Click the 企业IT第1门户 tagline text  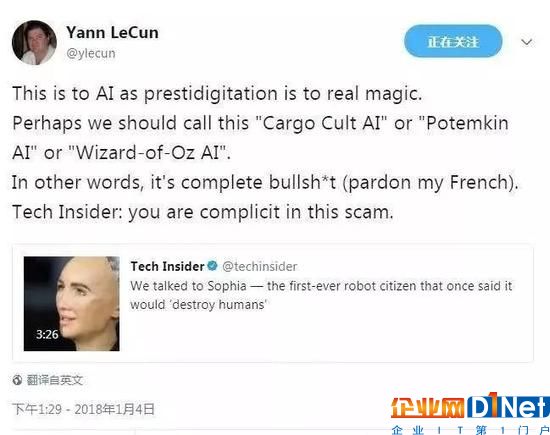[470, 430]
